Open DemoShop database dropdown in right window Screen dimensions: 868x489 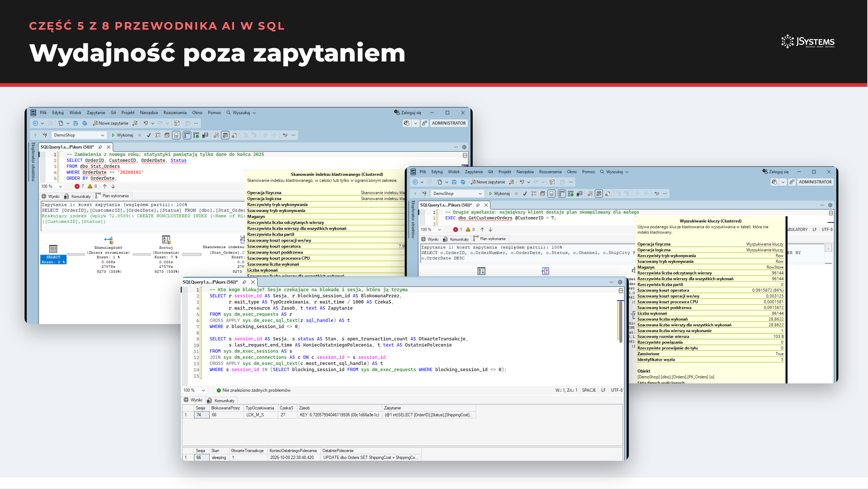click(457, 194)
